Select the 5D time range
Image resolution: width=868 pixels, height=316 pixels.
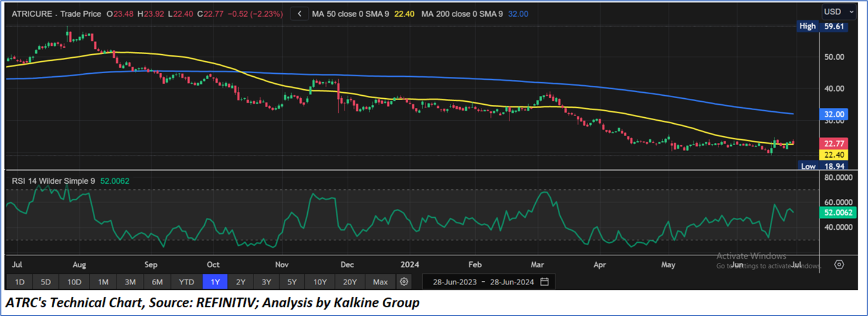pos(46,281)
